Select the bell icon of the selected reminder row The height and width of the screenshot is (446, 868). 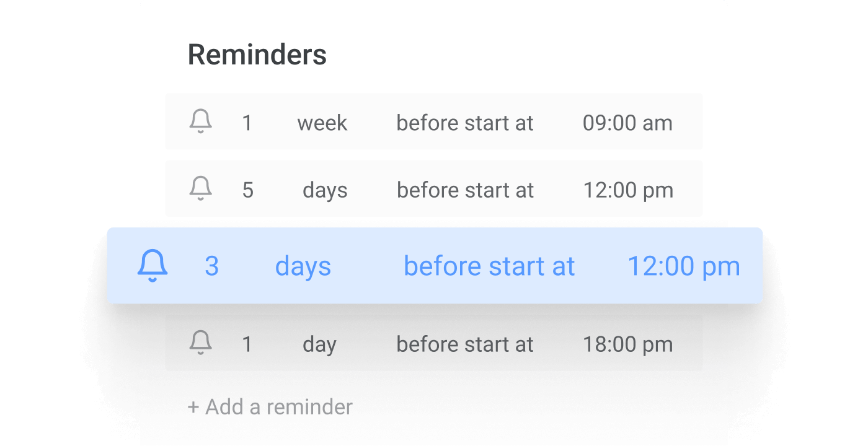[x=152, y=265]
